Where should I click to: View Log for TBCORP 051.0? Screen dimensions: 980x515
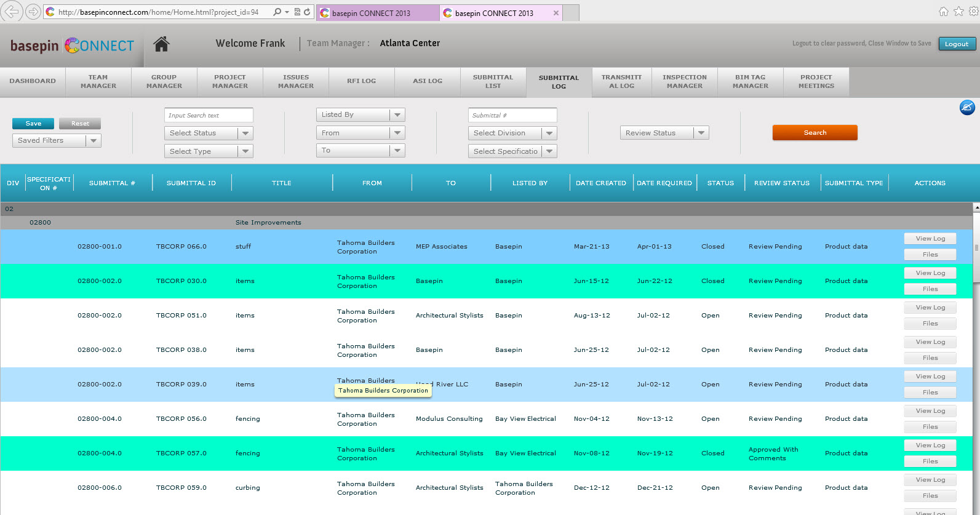coord(930,308)
